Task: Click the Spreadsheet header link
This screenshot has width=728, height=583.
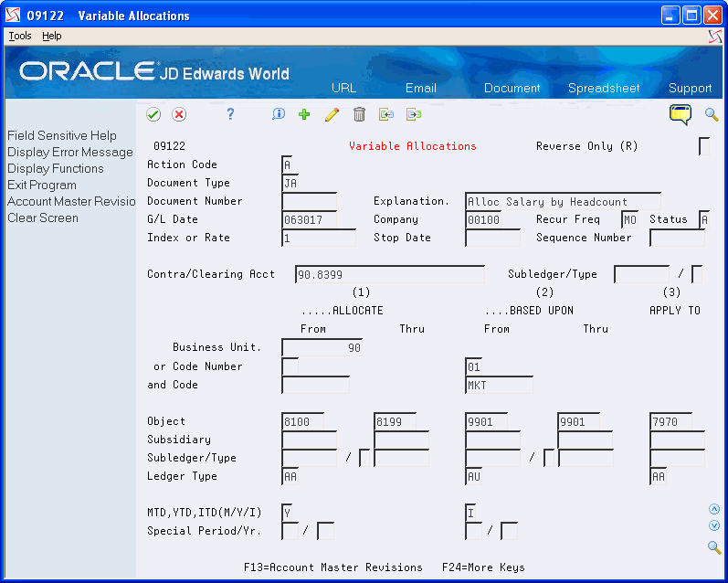Action: (x=604, y=88)
